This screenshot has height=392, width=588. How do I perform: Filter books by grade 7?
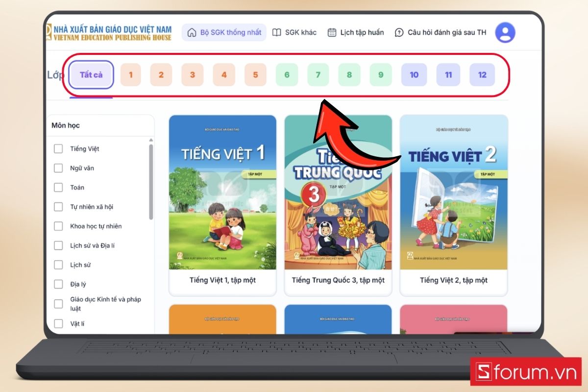pyautogui.click(x=318, y=75)
